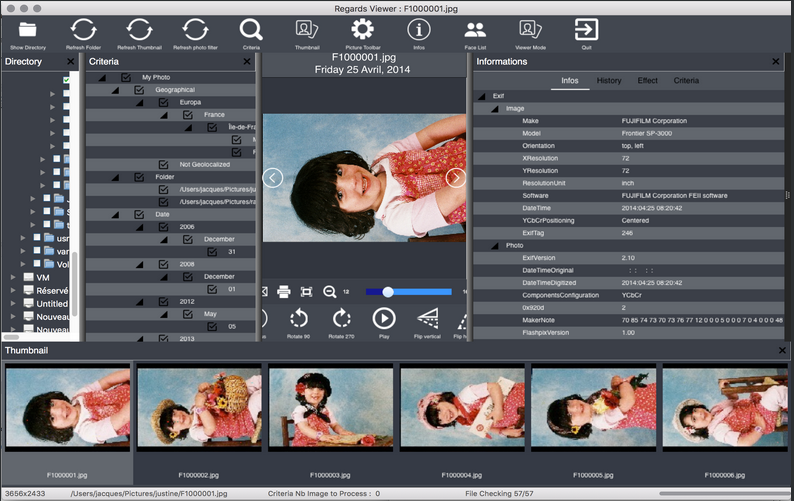Select the Infos tab

point(570,81)
